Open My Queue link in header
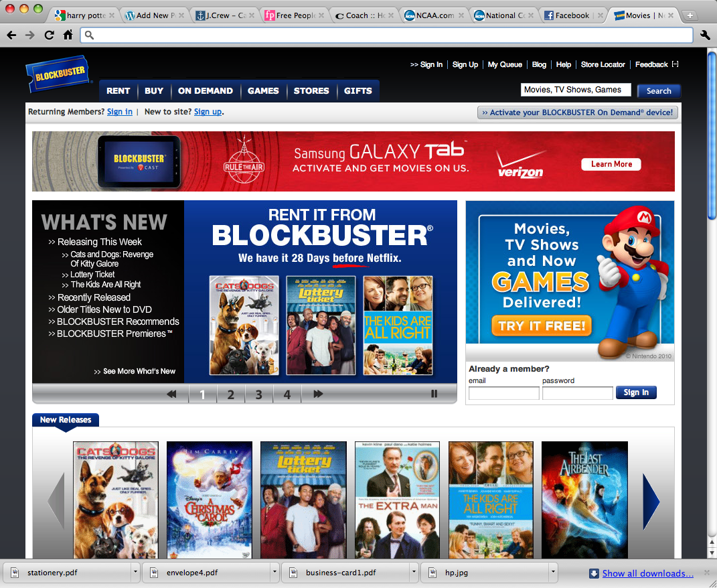The image size is (717, 588). [x=505, y=64]
